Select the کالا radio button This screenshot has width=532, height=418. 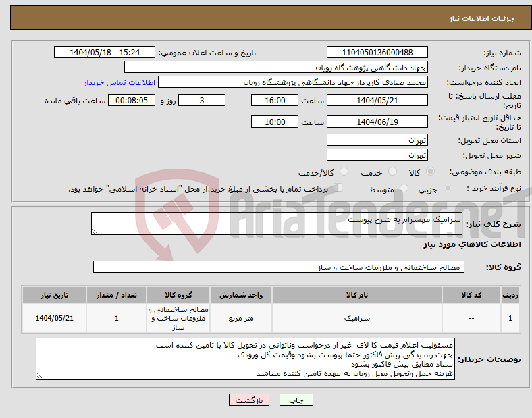point(430,172)
